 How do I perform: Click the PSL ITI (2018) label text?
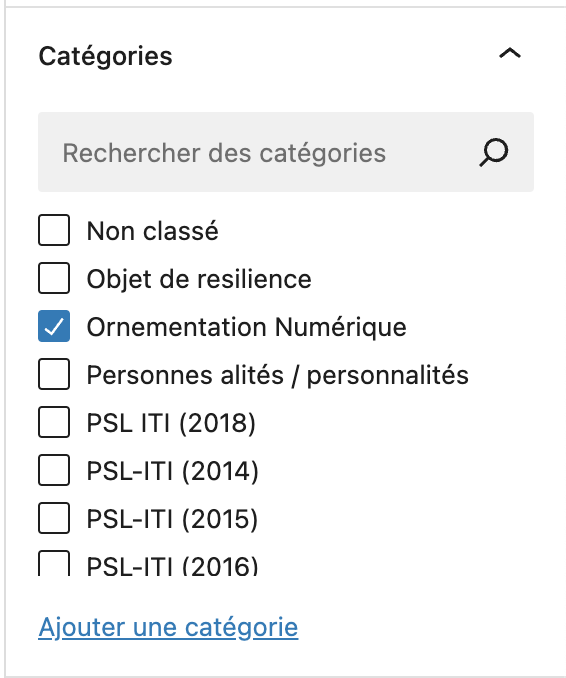pyautogui.click(x=171, y=423)
